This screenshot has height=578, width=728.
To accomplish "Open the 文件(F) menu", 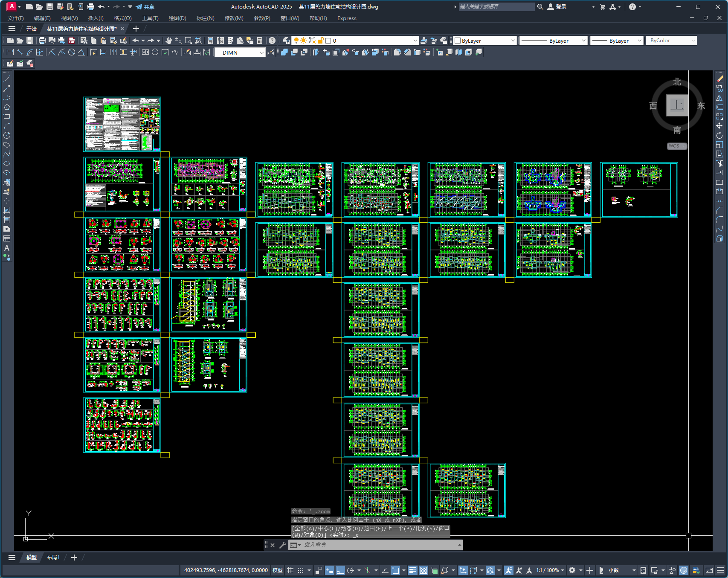I will (x=16, y=18).
